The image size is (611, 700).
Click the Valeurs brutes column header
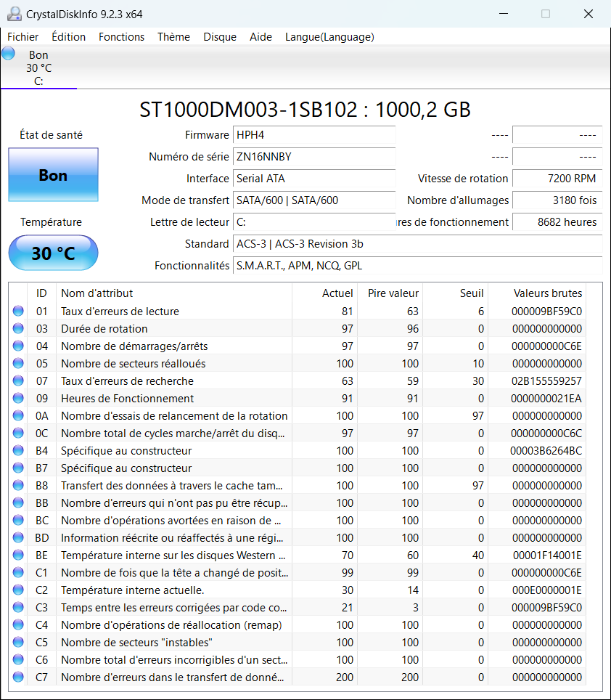(x=538, y=293)
